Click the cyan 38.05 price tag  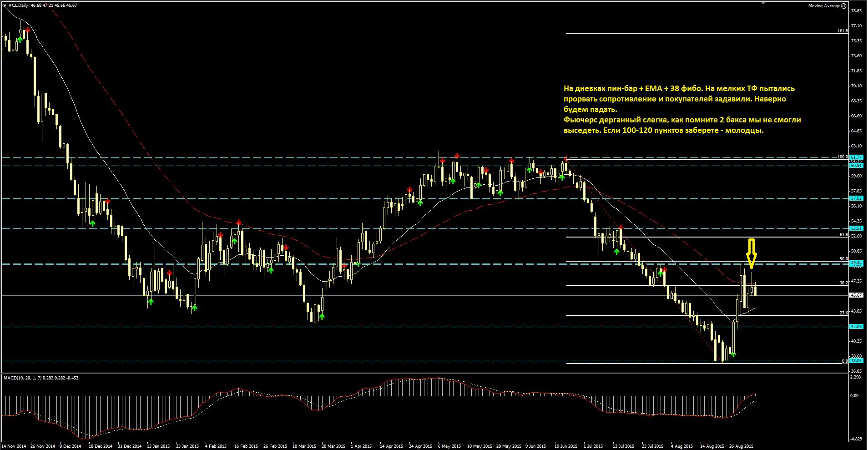pos(856,361)
